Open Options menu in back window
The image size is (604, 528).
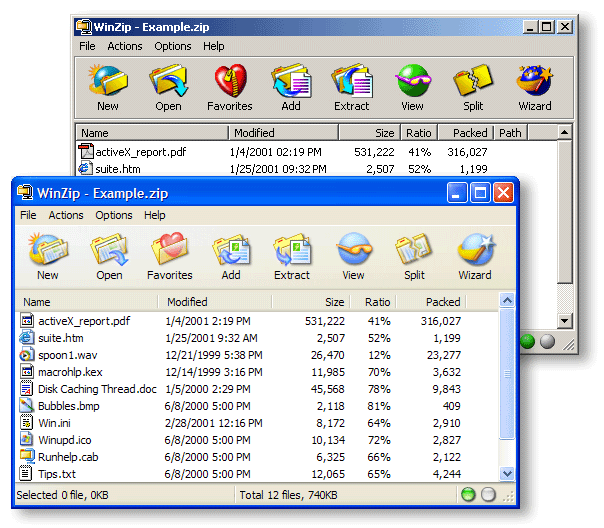tap(173, 46)
